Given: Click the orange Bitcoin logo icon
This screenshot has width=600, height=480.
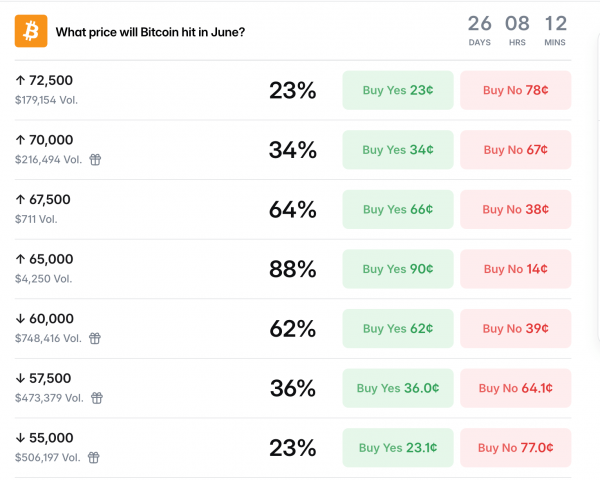Looking at the screenshot, I should 31,31.
